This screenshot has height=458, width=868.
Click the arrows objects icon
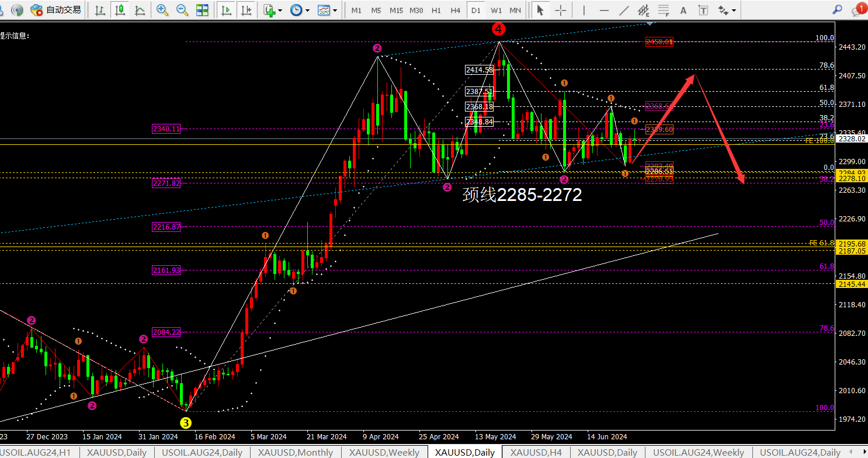tap(723, 10)
